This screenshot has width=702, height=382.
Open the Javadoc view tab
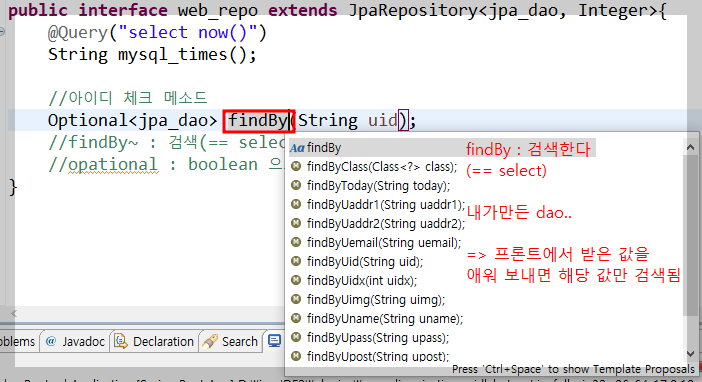coord(75,342)
